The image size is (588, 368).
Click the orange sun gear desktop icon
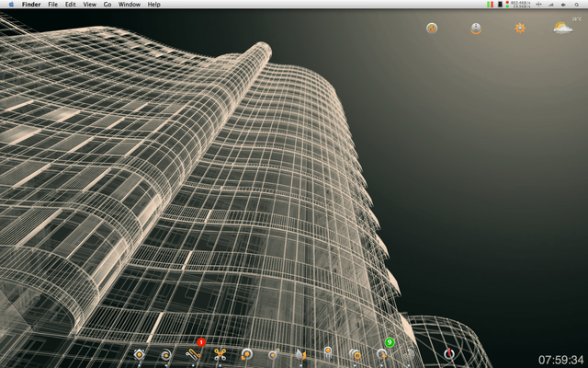(x=520, y=29)
